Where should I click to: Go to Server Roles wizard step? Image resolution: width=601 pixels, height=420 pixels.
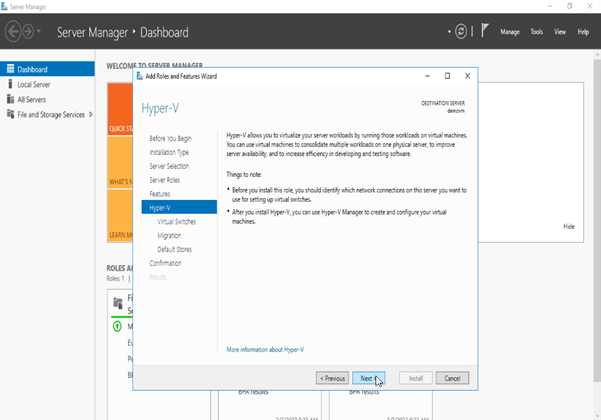[164, 180]
